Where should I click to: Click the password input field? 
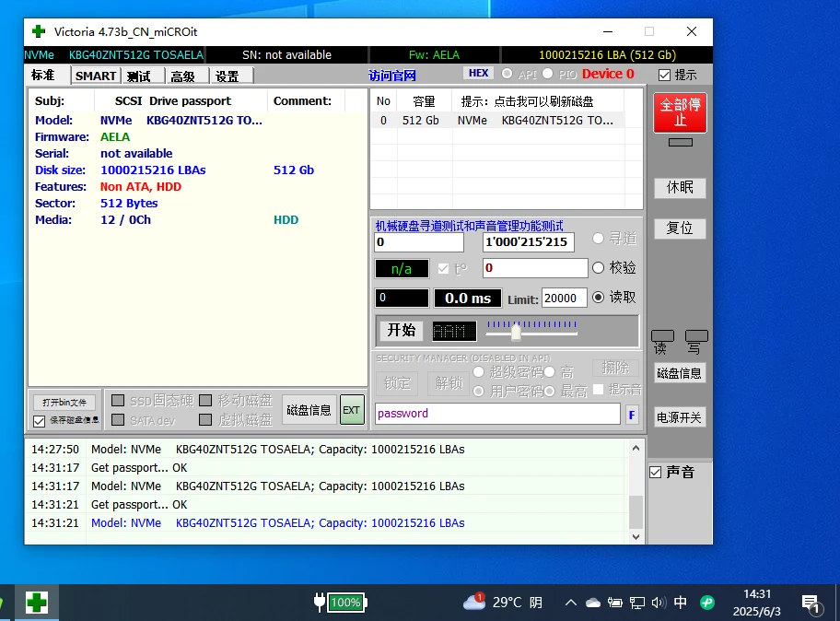tap(497, 414)
